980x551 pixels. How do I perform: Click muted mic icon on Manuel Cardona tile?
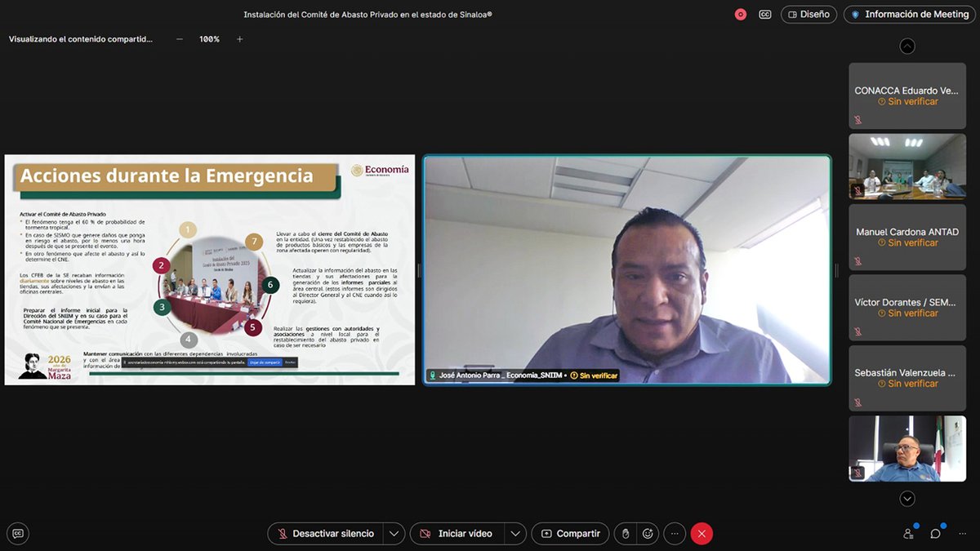pyautogui.click(x=858, y=261)
